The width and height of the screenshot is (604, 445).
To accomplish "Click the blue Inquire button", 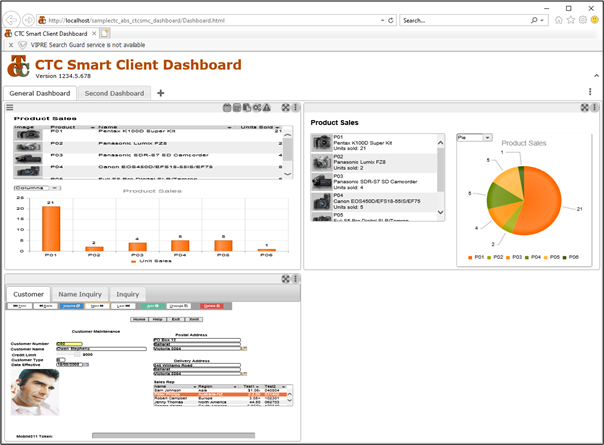I will click(71, 306).
